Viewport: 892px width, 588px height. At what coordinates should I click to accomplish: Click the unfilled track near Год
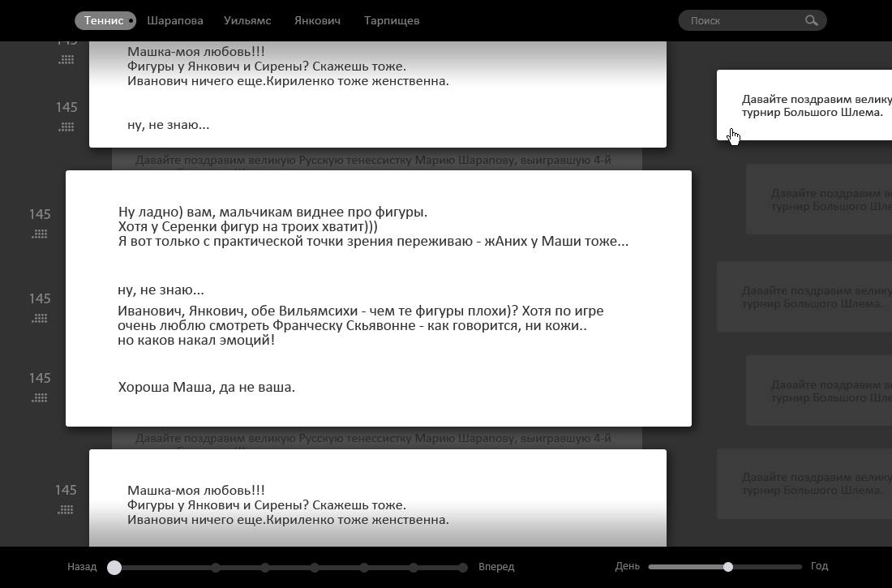tap(768, 567)
